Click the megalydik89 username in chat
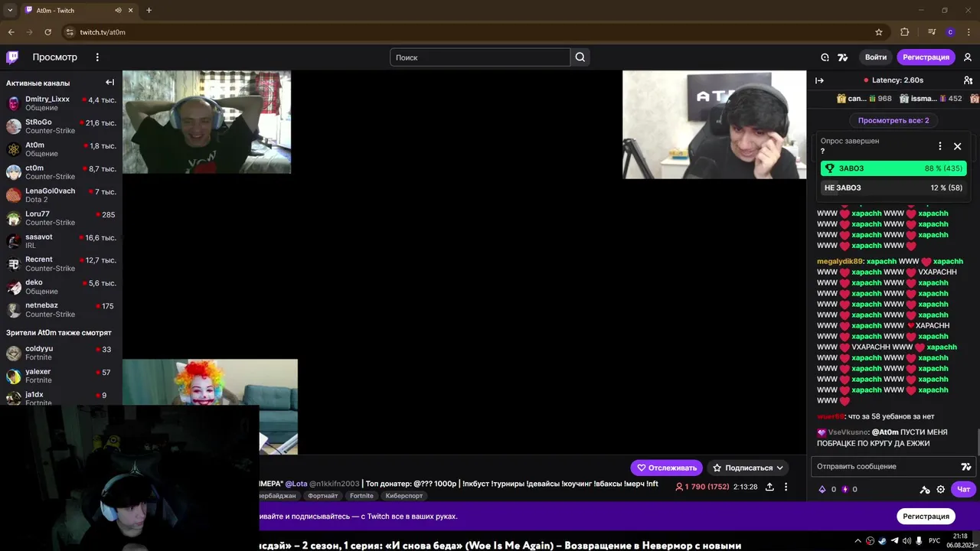980x551 pixels. tap(840, 262)
